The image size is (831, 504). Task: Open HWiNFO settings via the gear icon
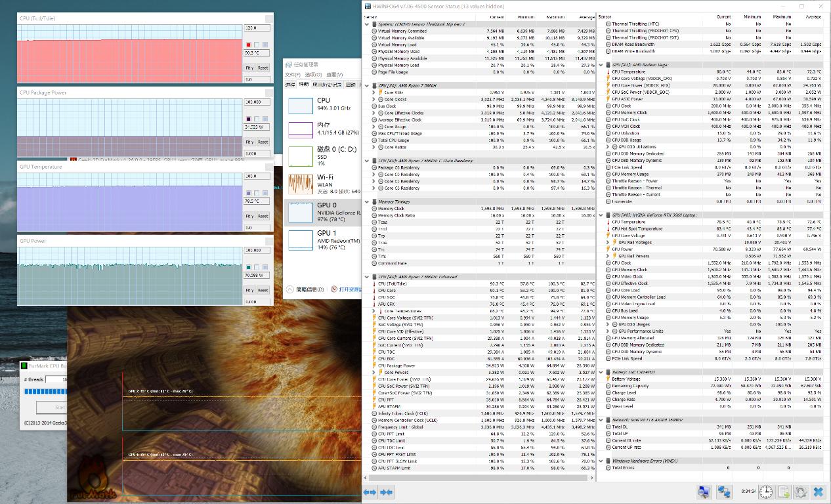tap(799, 492)
